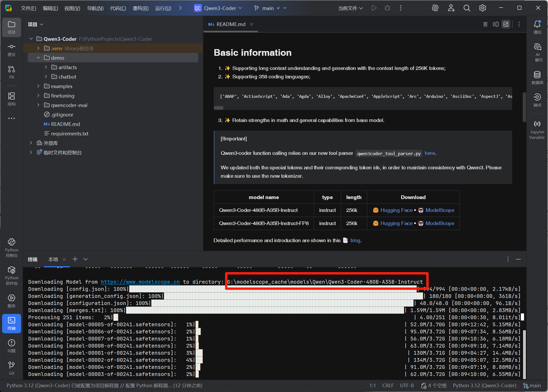
Task: Switch to editor and preview split mode
Action: coord(496,24)
